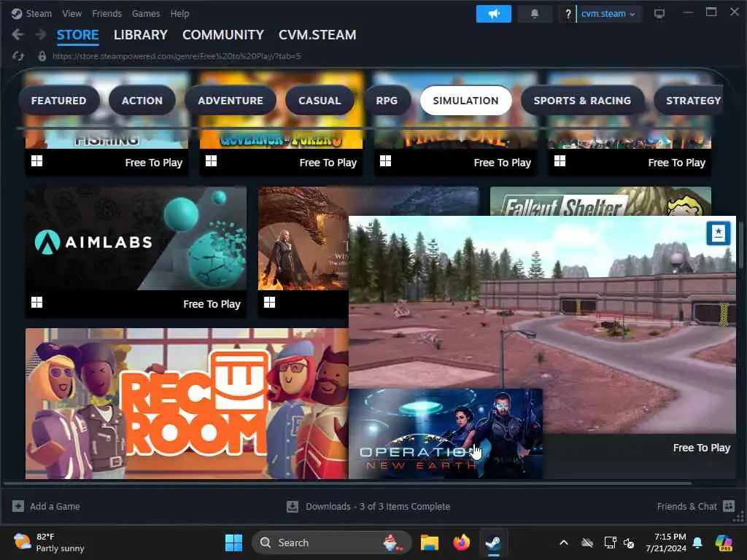Open File Explorer from the taskbar

click(x=429, y=542)
